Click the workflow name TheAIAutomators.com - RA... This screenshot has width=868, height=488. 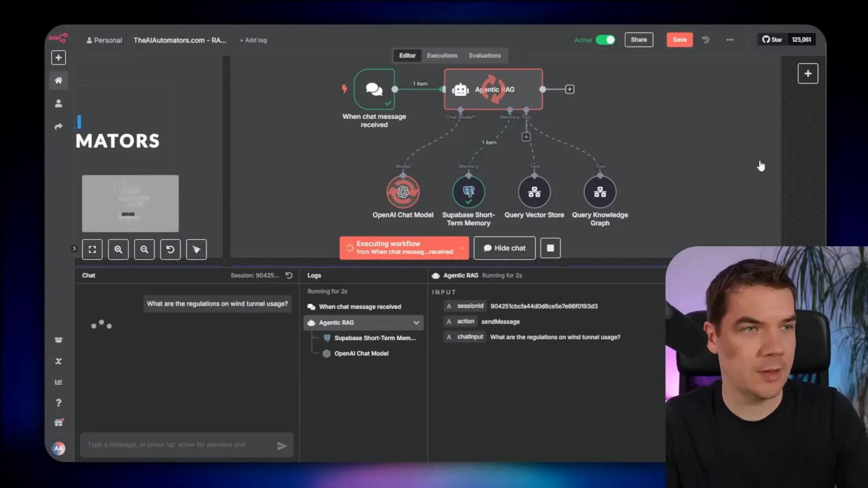pyautogui.click(x=180, y=40)
